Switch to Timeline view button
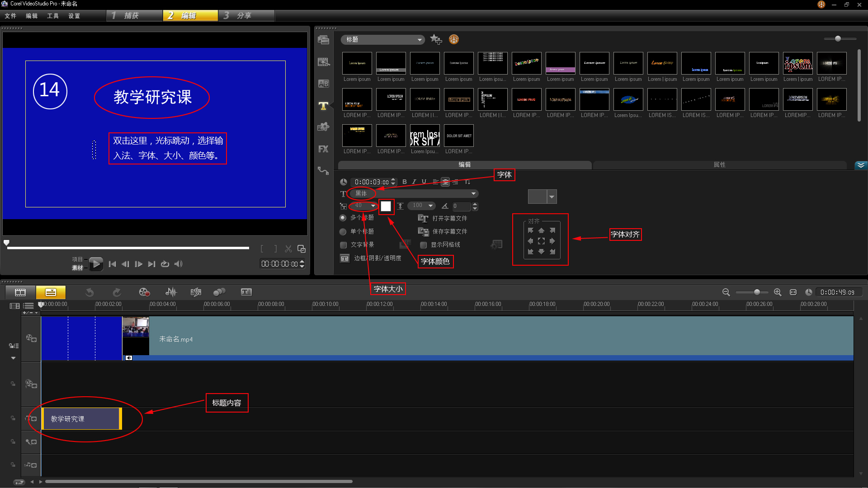The width and height of the screenshot is (868, 488). point(51,292)
